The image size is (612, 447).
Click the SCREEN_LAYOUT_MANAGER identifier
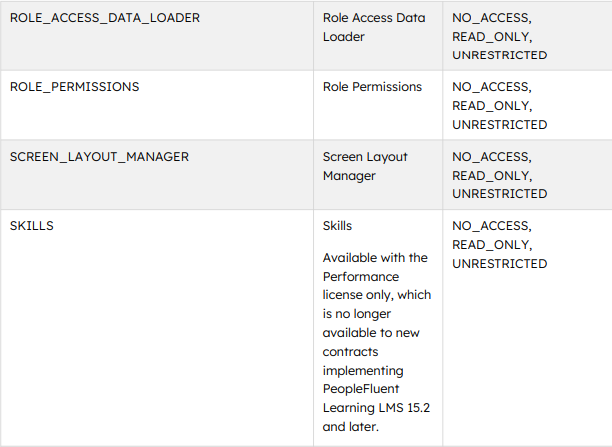[99, 157]
